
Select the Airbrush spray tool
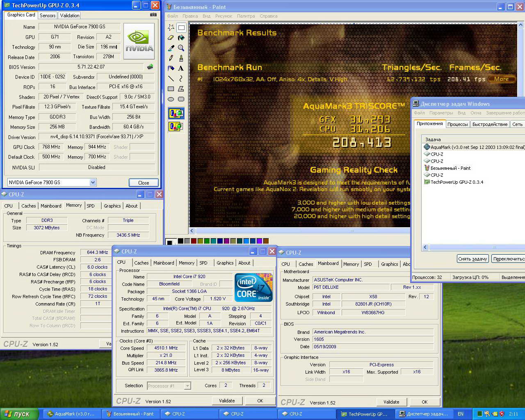[171, 68]
